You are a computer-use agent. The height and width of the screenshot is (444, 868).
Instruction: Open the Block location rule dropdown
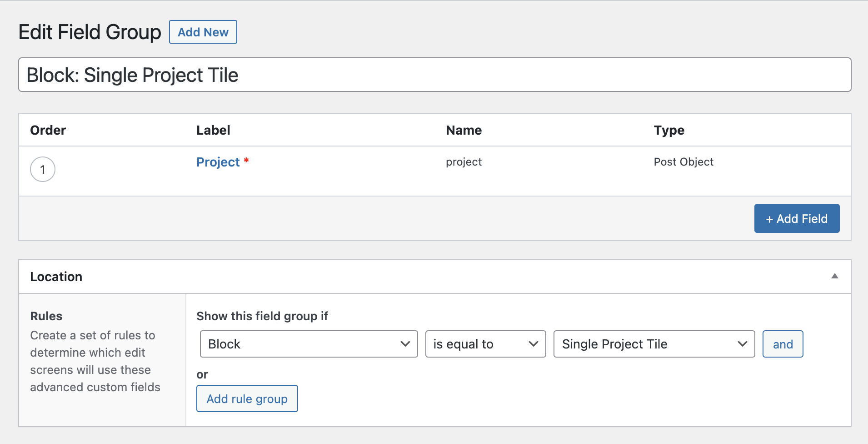(308, 344)
